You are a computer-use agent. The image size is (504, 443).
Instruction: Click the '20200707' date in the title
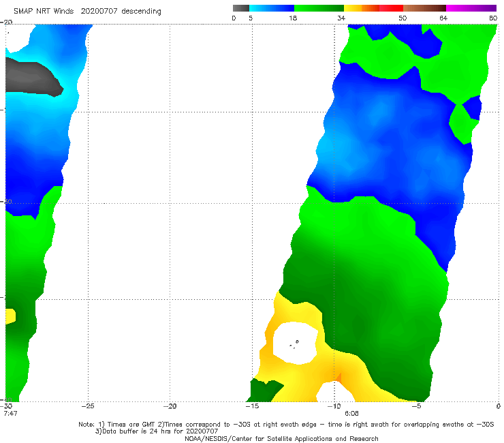[x=99, y=11]
